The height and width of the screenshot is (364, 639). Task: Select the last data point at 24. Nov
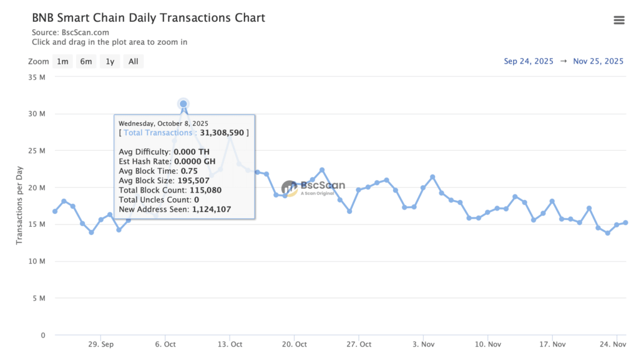coord(626,221)
